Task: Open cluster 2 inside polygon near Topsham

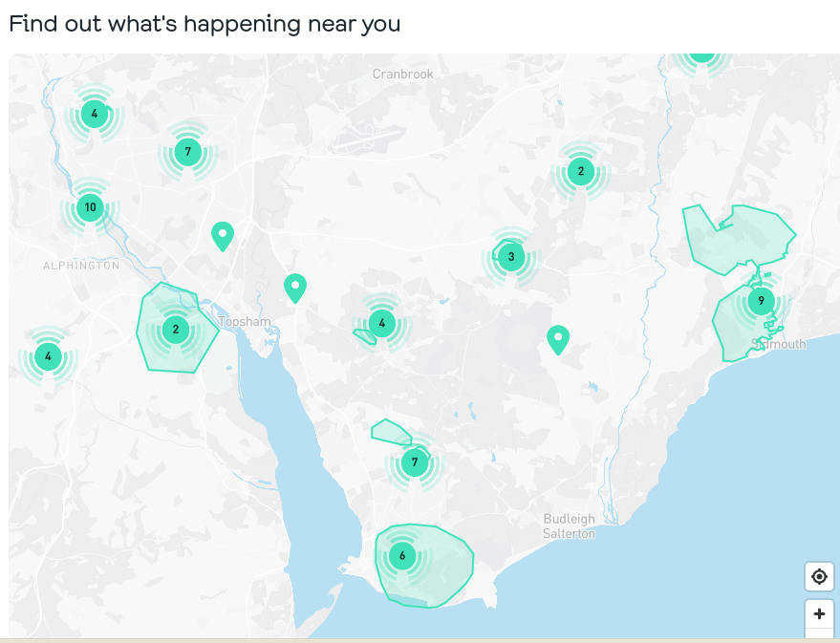Action: pos(176,331)
